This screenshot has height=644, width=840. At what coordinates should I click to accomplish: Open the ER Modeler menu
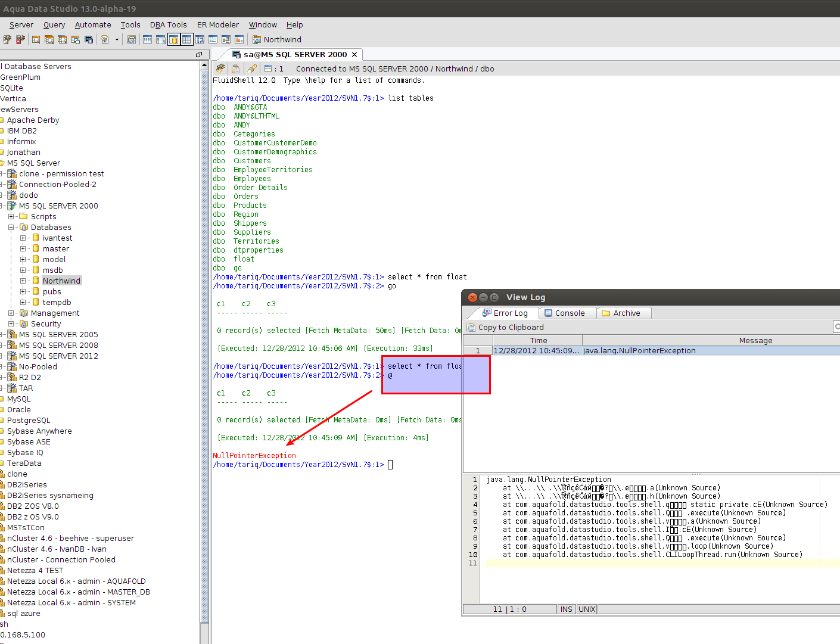pos(217,24)
